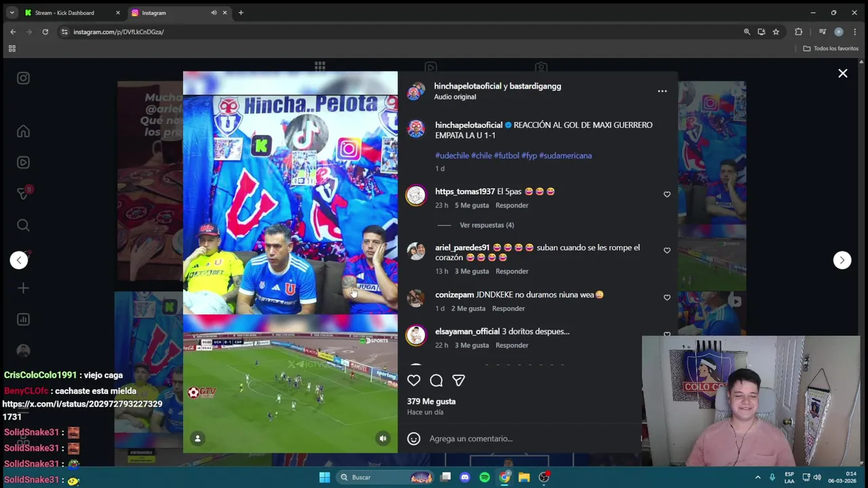Open elsayaman_official commenter profile
The height and width of the screenshot is (488, 868).
[467, 331]
